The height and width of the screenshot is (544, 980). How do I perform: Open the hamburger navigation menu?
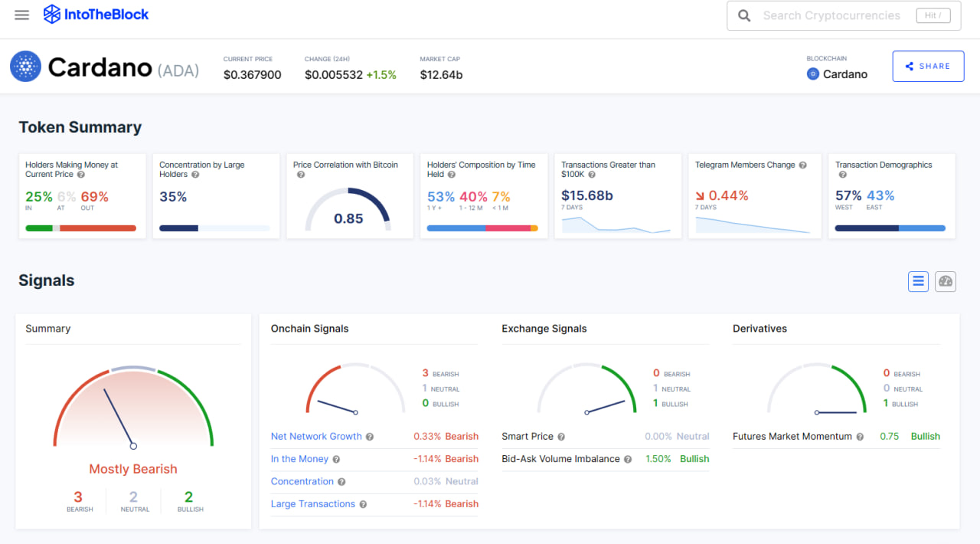click(x=22, y=15)
